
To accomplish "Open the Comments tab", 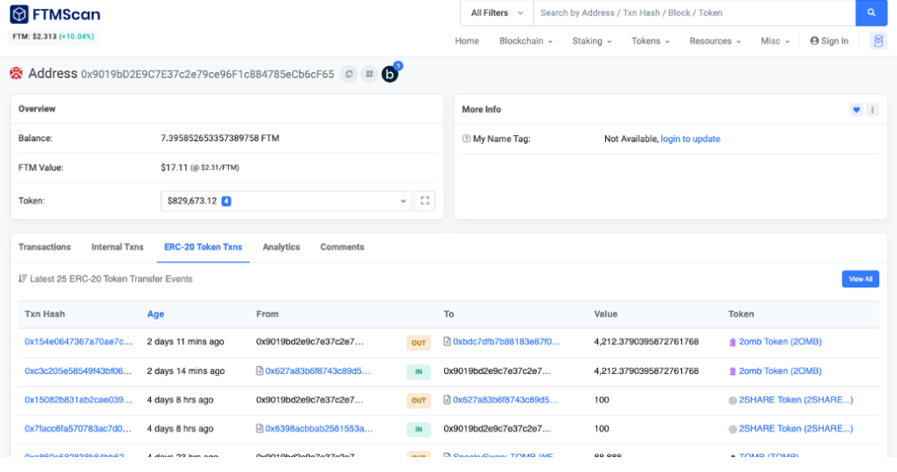I will [x=342, y=247].
